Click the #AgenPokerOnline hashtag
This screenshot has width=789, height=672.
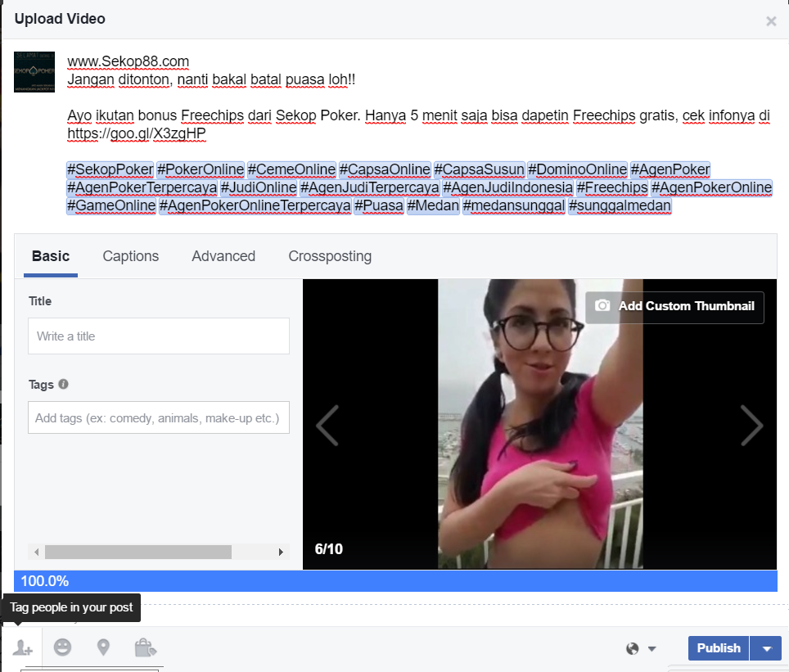pyautogui.click(x=711, y=187)
